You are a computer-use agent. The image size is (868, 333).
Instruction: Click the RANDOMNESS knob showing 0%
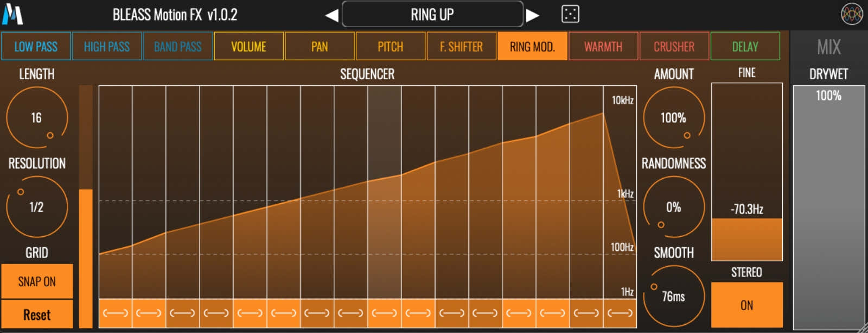click(674, 207)
